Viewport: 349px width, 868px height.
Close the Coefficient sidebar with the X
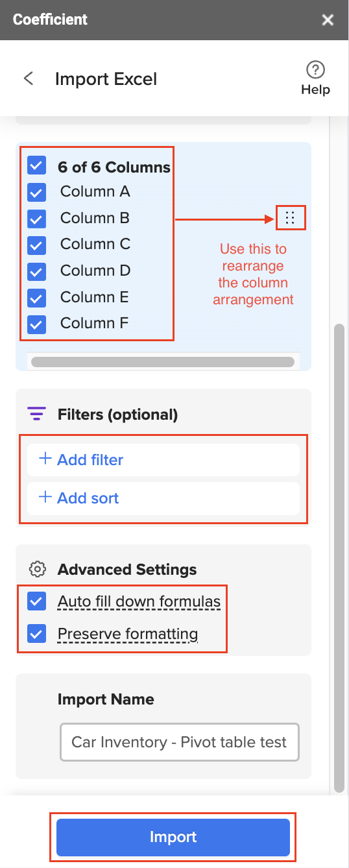point(328,20)
